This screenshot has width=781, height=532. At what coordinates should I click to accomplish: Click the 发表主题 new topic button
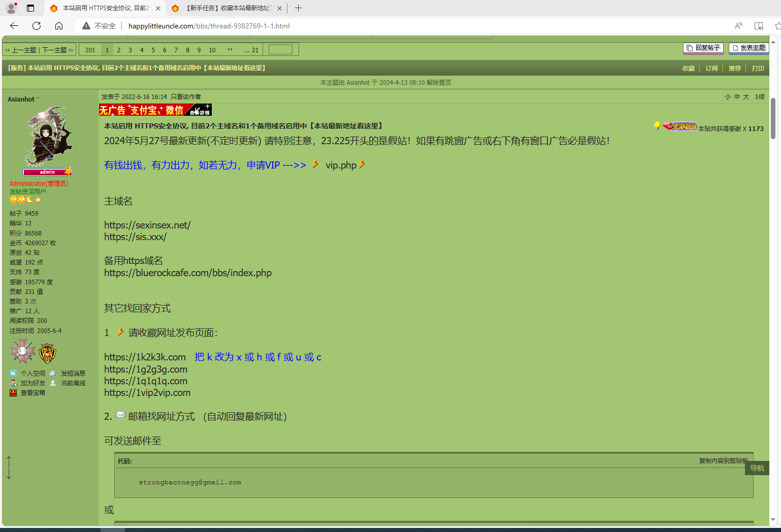pyautogui.click(x=749, y=48)
